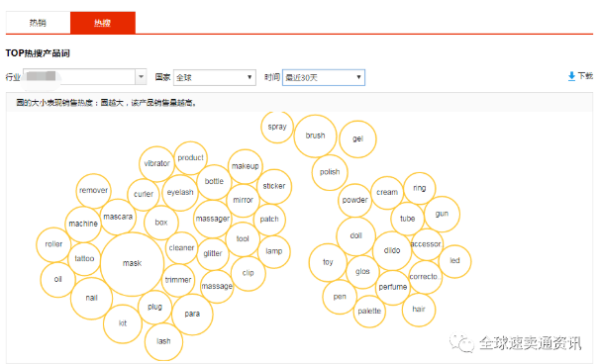Select the red 热搜 tab

tap(103, 23)
